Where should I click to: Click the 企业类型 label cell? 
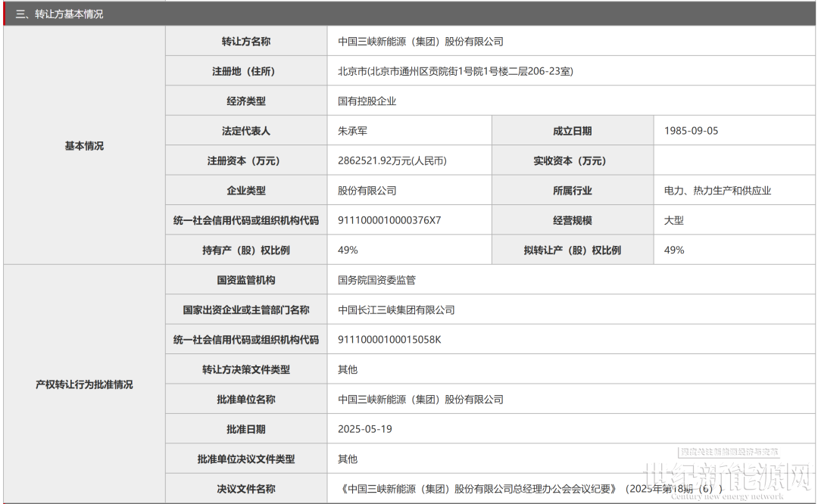(246, 191)
